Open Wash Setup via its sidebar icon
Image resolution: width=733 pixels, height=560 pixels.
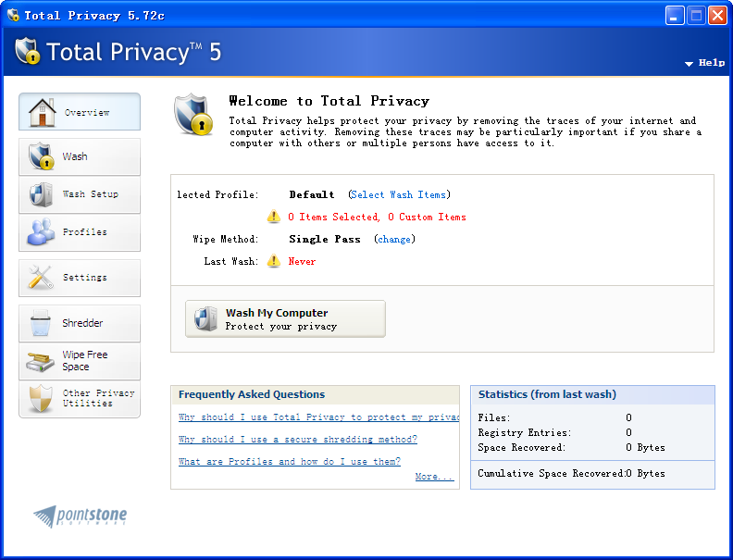pos(41,194)
